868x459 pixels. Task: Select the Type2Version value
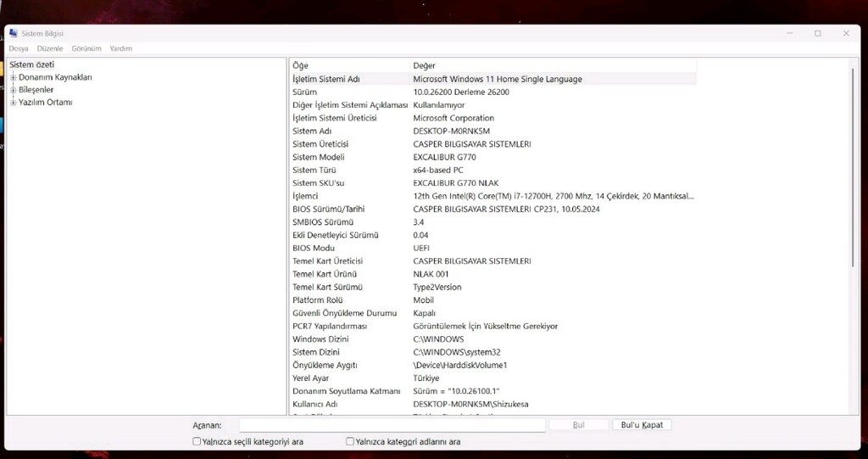click(437, 287)
